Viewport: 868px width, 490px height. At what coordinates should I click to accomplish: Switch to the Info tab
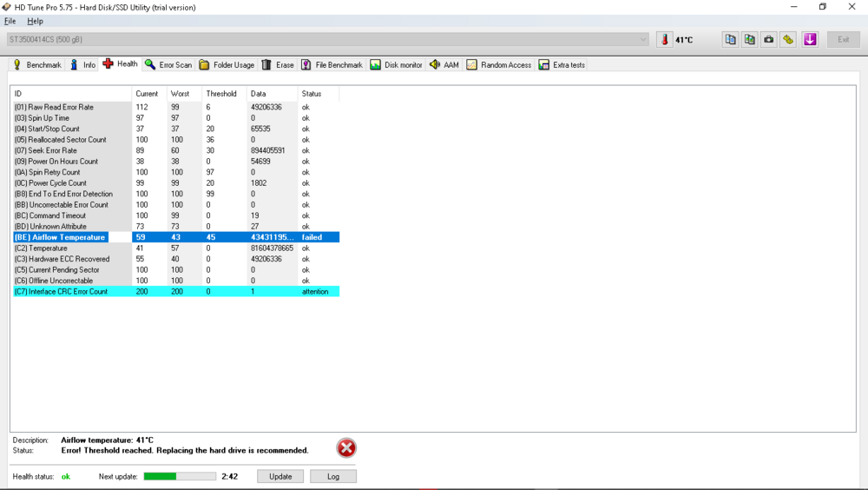click(x=83, y=65)
